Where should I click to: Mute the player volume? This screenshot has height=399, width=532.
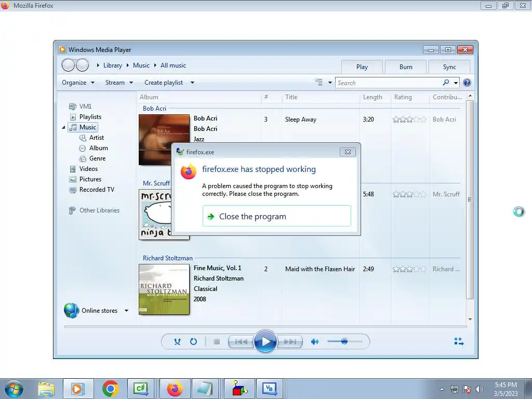point(314,342)
